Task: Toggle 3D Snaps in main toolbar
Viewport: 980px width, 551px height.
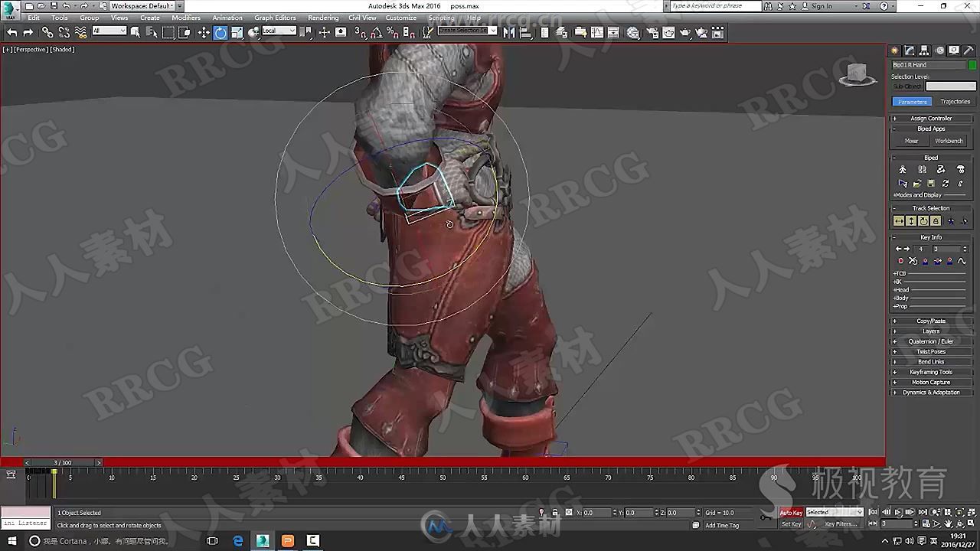Action: coord(360,32)
